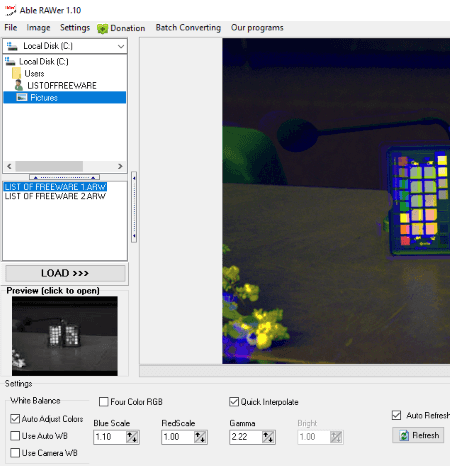Screen dimensions: 450x466
Task: Select the LISTOFFREEWARE user folder
Action: (x=62, y=86)
